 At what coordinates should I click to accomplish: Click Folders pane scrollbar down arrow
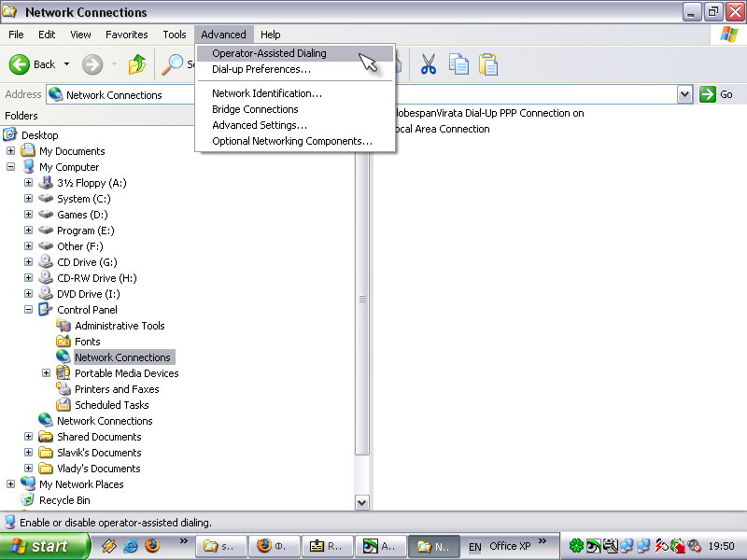[x=362, y=502]
